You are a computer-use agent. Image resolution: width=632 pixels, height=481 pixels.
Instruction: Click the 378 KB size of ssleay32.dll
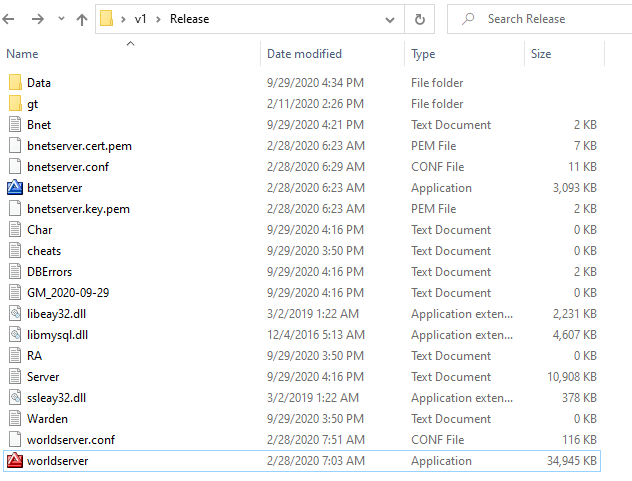pos(579,398)
